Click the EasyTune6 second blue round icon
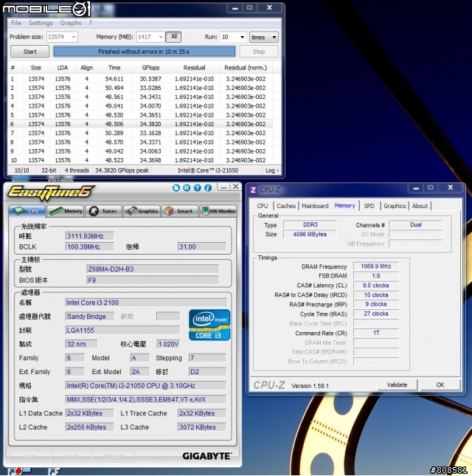 187,188
